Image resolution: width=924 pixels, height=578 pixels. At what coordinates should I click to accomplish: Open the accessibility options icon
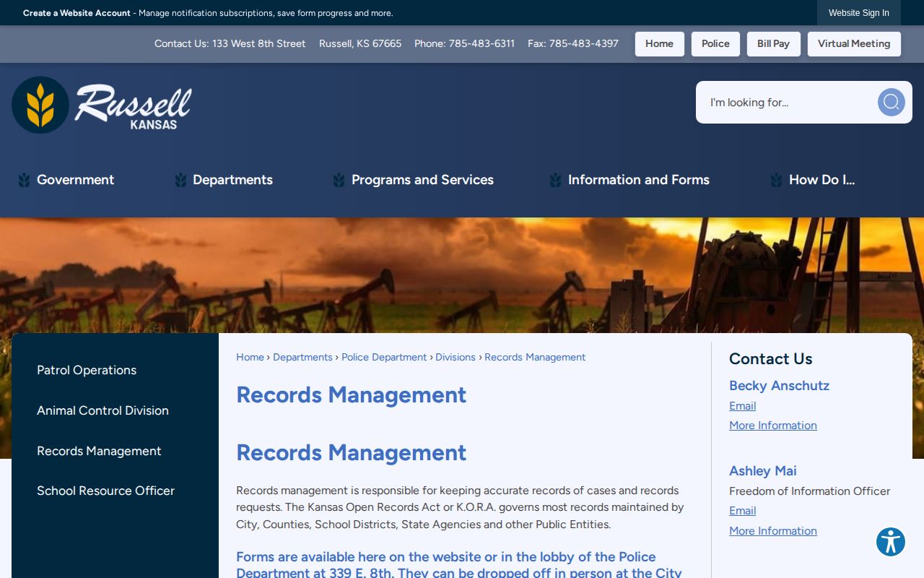point(891,542)
